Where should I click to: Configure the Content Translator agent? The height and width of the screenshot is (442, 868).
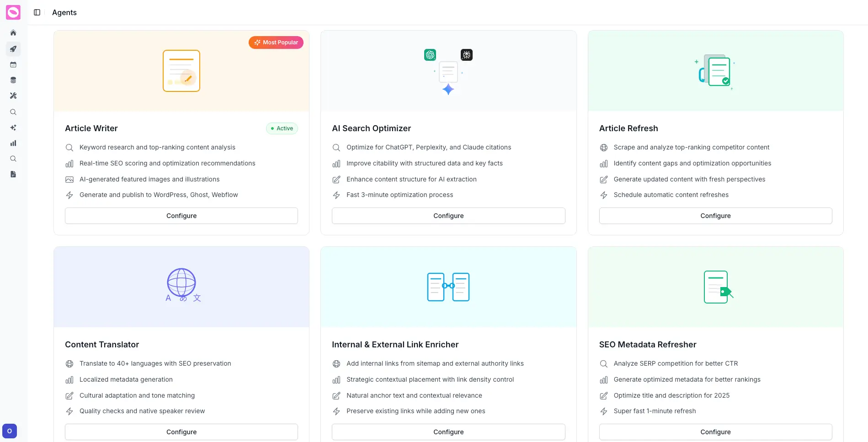coord(181,432)
